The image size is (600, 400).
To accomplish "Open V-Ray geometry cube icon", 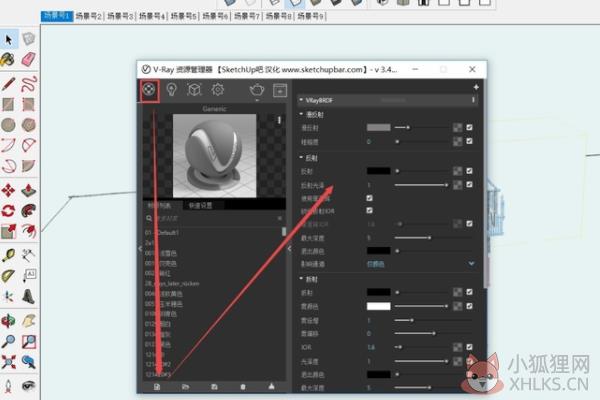I will (x=194, y=90).
